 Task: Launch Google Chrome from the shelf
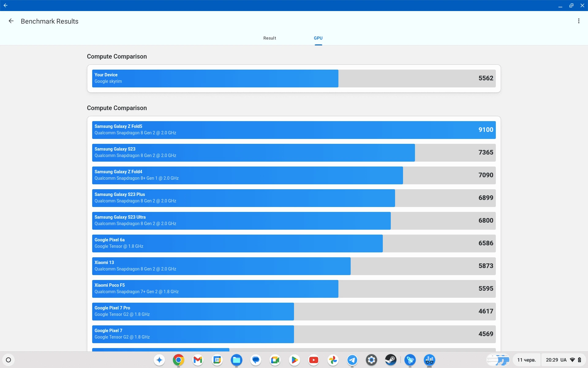click(179, 360)
